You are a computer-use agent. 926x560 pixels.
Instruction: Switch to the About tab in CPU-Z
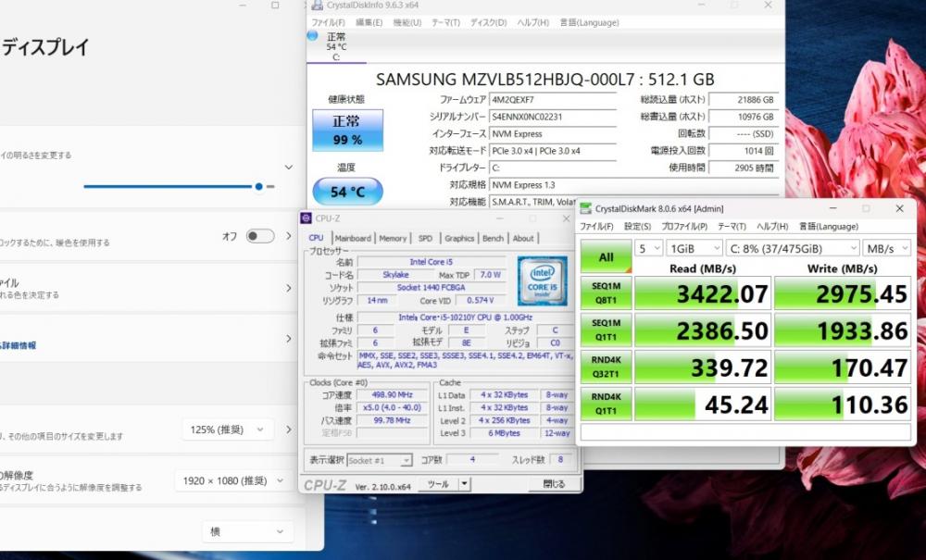pos(523,239)
